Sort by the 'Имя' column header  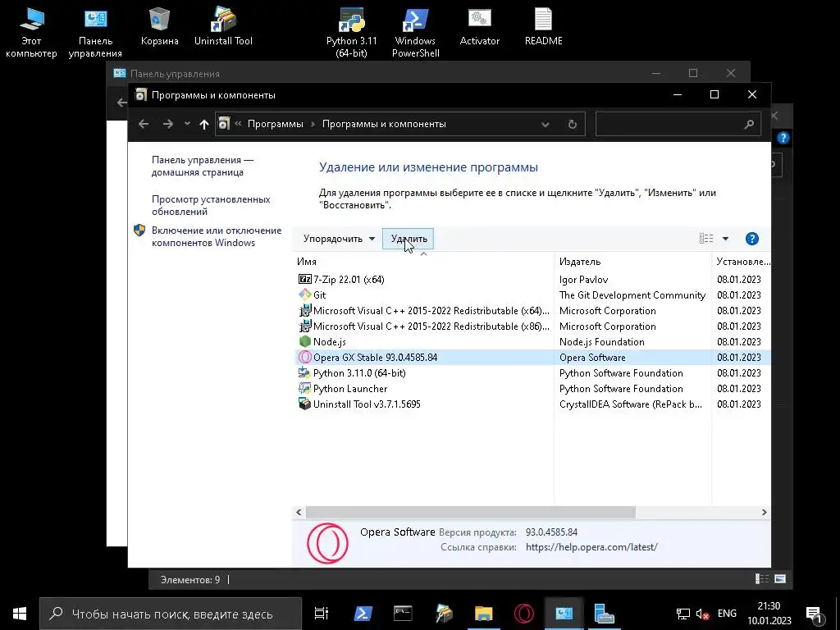tap(423, 262)
